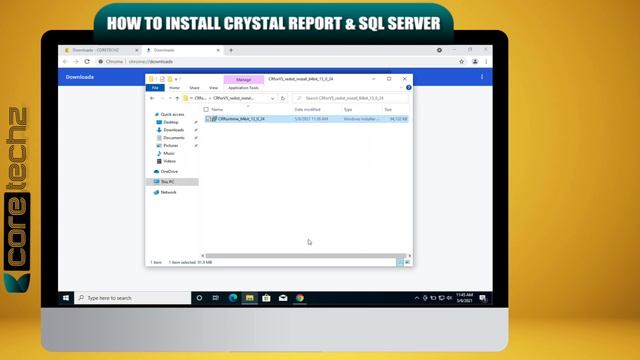Viewport: 640px width, 360px height.
Task: Open Quick access in navigation pane
Action: click(x=172, y=115)
